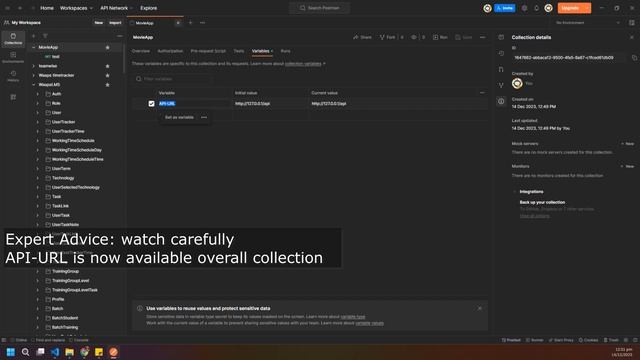640x360 pixels.
Task: Expand the BatchStudent folder
Action: pos(38,318)
